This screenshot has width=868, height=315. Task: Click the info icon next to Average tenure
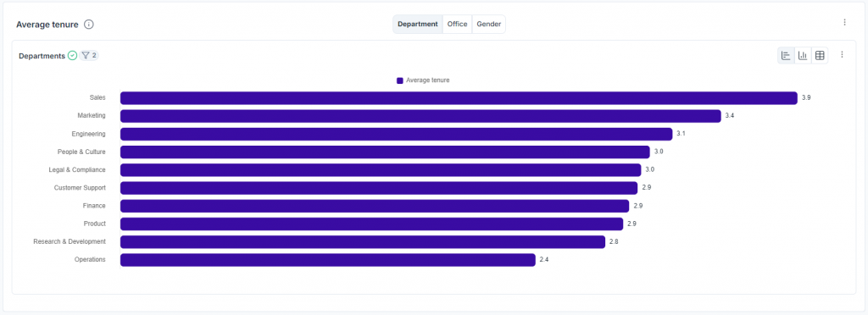(x=88, y=25)
